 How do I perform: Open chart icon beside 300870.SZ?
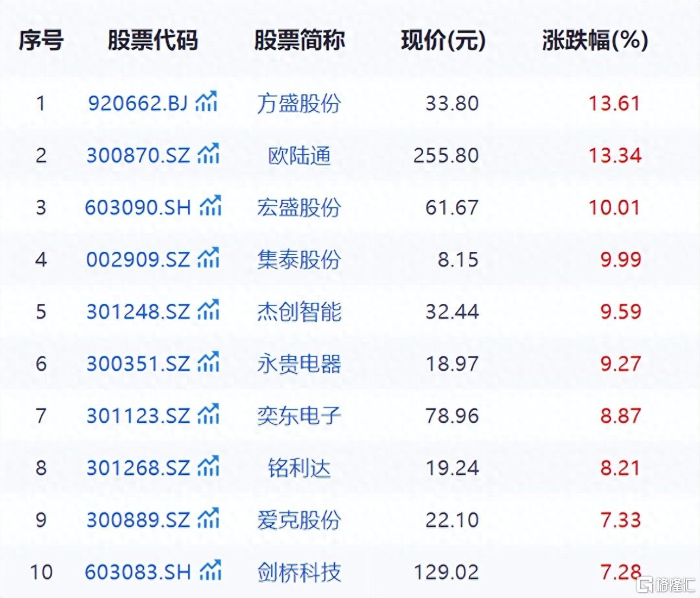coord(209,154)
